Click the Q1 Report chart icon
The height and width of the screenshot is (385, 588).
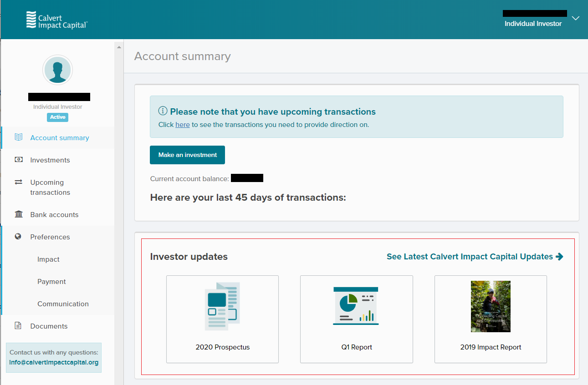356,305
